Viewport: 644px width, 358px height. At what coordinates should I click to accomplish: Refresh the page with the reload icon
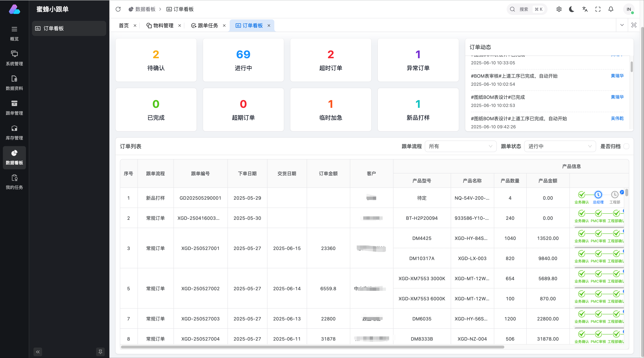click(x=118, y=9)
